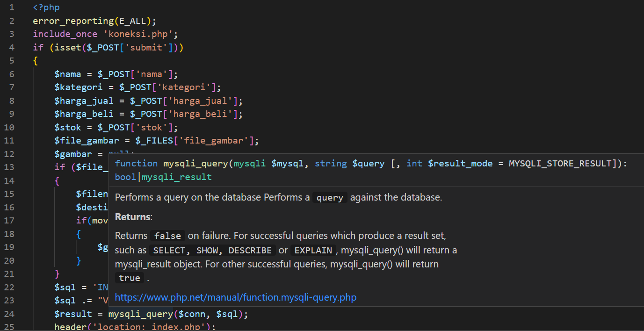
Task: Select the query inline code in the tooltip
Action: (x=329, y=197)
